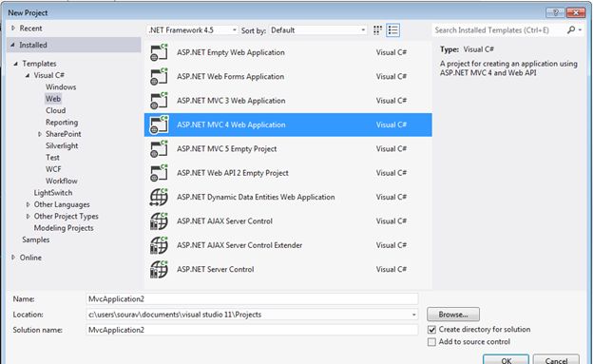Click the project Name input field

pyautogui.click(x=252, y=299)
